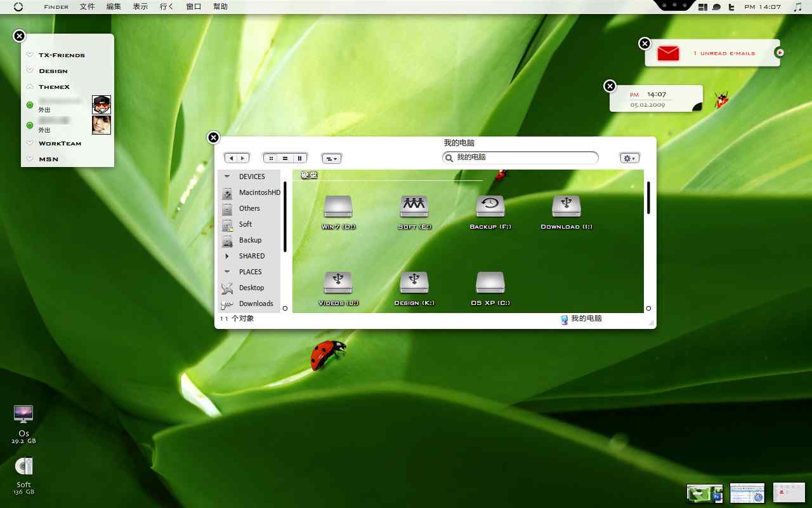The width and height of the screenshot is (812, 508).
Task: Open the 1 unread e-mails notice
Action: click(x=724, y=53)
